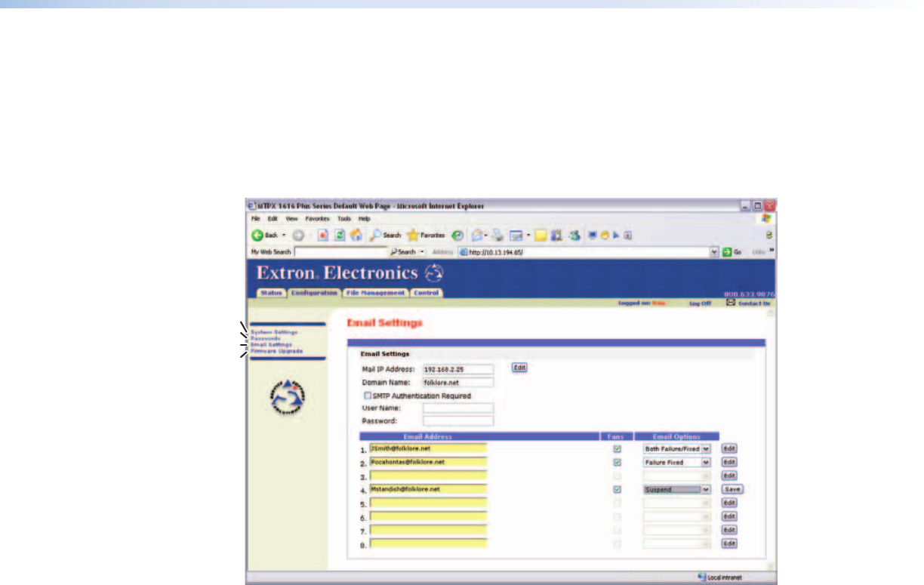This screenshot has height=585, width=924.
Task: Go to the browser Home page icon
Action: pos(356,235)
